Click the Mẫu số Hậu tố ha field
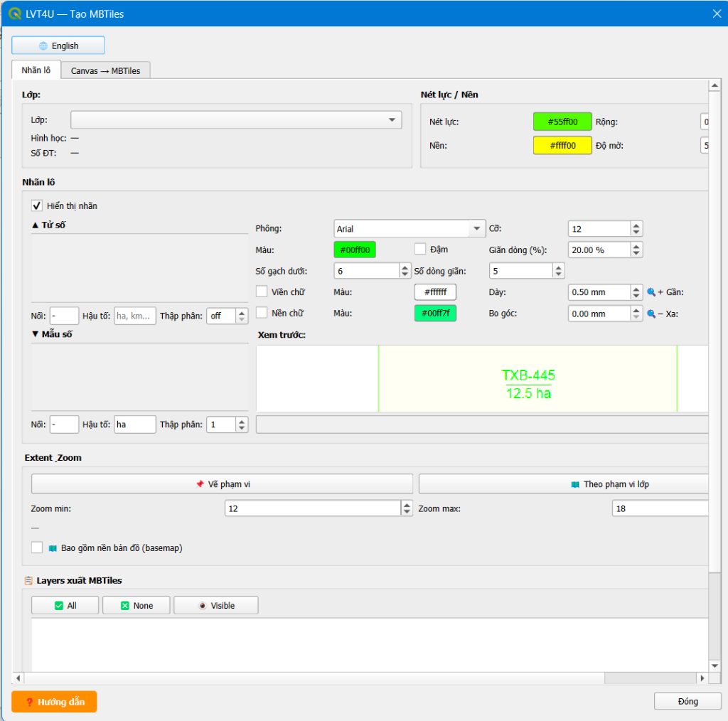The height and width of the screenshot is (721, 728). pyautogui.click(x=134, y=424)
